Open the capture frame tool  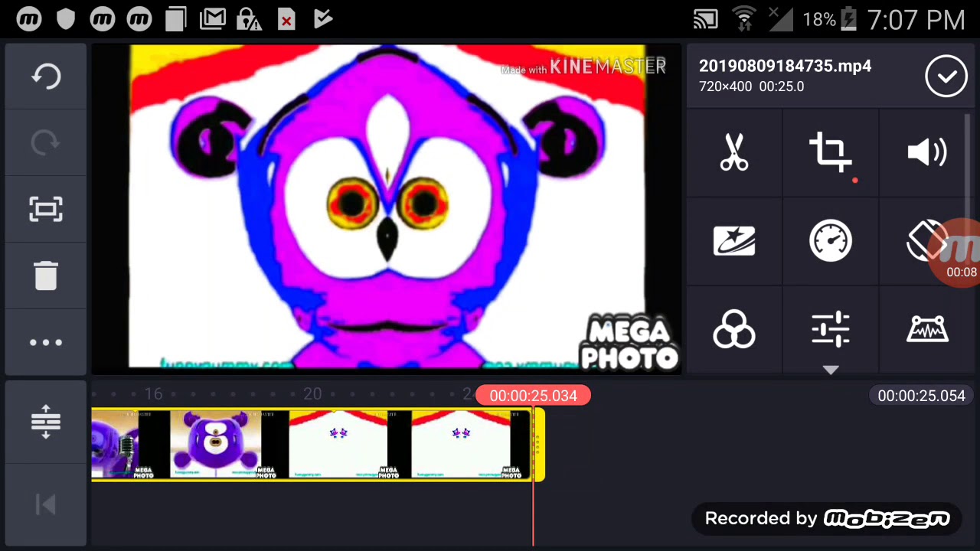click(x=46, y=209)
